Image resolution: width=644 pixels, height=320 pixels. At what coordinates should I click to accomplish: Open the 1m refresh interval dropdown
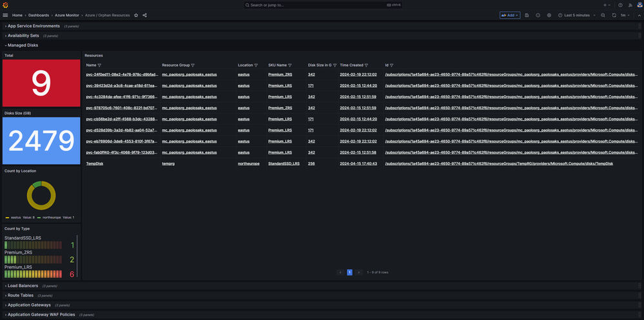(x=625, y=15)
